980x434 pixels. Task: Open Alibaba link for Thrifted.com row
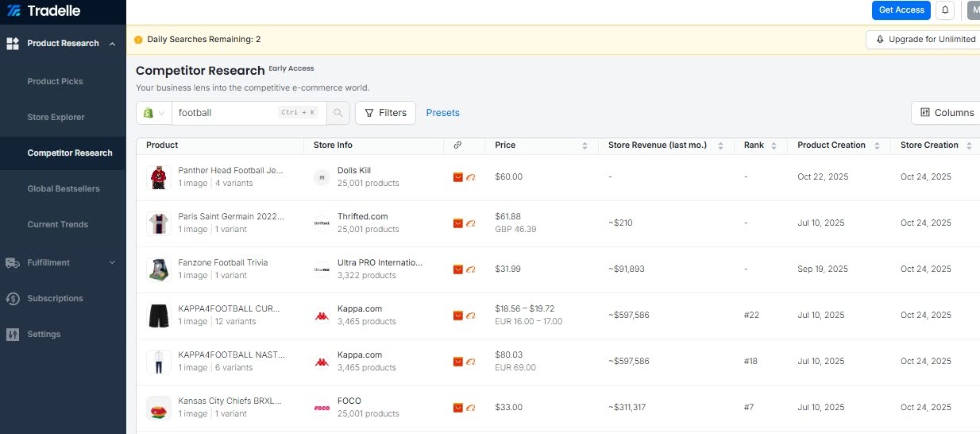point(470,223)
